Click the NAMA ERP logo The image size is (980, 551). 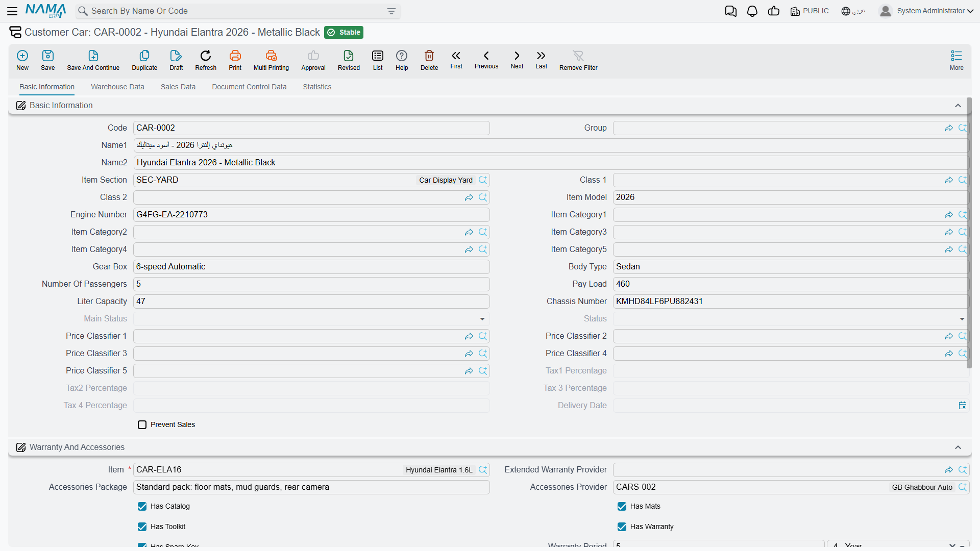46,11
